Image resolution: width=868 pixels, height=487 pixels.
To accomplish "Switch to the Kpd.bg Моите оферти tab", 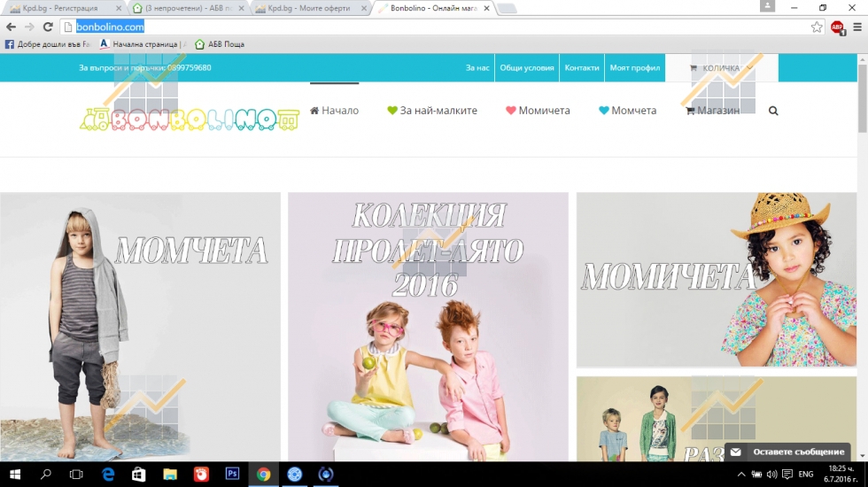I will tap(310, 8).
